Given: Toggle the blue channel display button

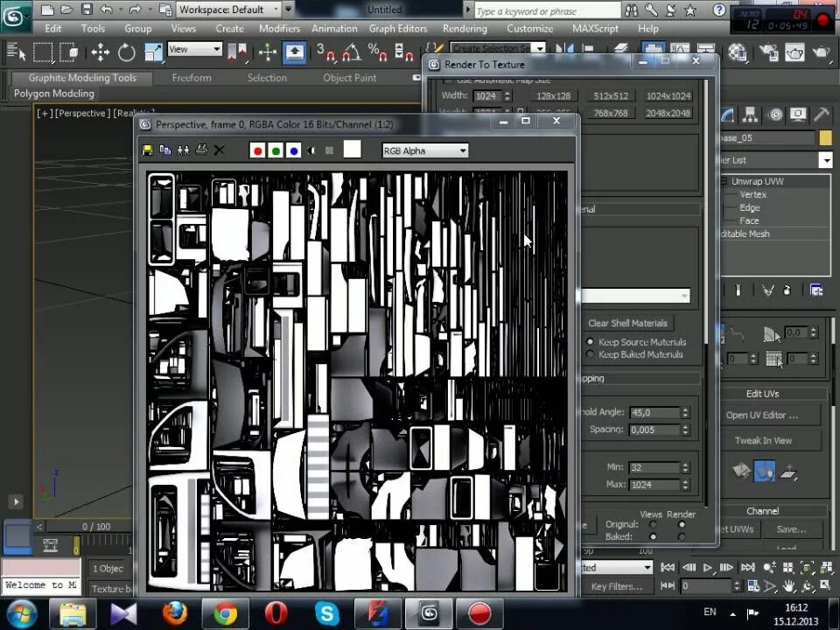Looking at the screenshot, I should pyautogui.click(x=294, y=150).
